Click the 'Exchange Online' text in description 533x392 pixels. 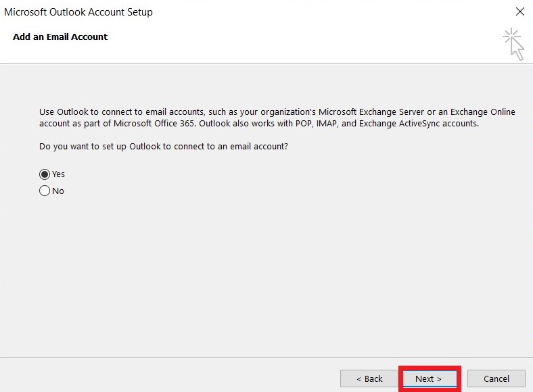(483, 112)
